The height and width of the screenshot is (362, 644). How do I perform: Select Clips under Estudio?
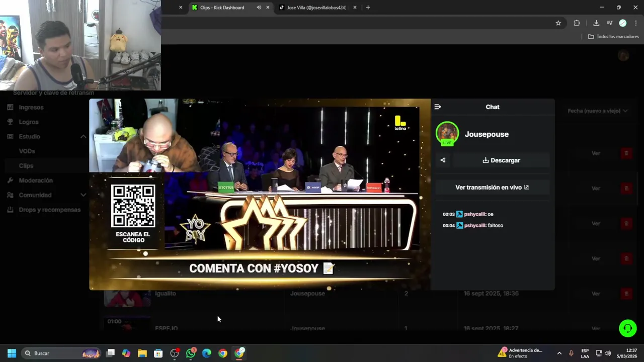[x=26, y=165]
